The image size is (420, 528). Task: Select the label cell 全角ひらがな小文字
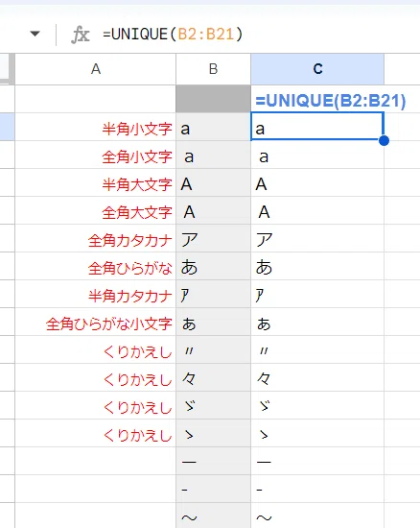tap(96, 322)
